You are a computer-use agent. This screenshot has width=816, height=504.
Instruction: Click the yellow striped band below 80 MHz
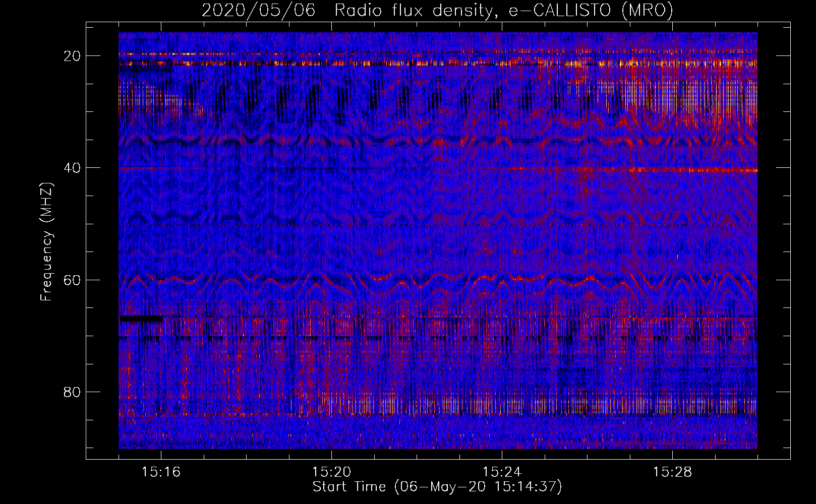click(x=504, y=405)
